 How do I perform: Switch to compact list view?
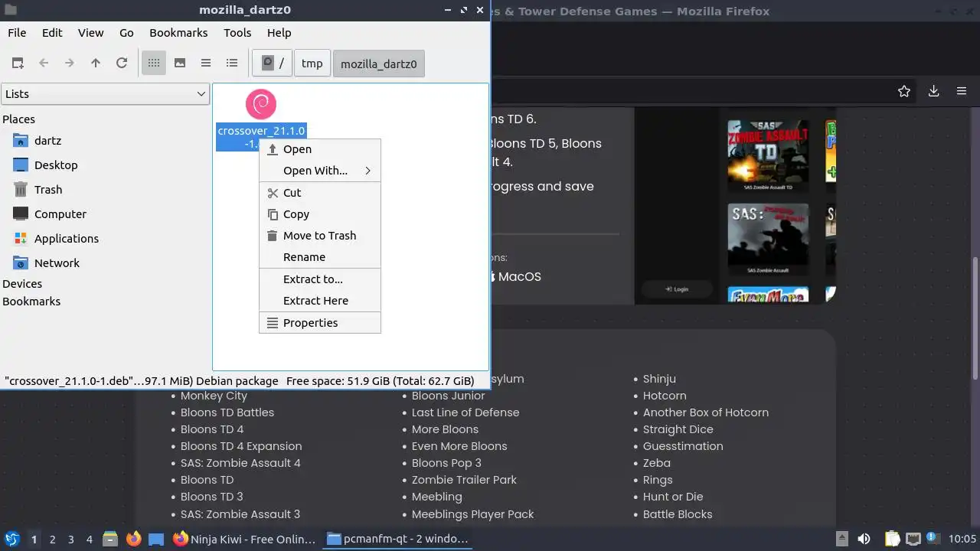[x=206, y=64]
